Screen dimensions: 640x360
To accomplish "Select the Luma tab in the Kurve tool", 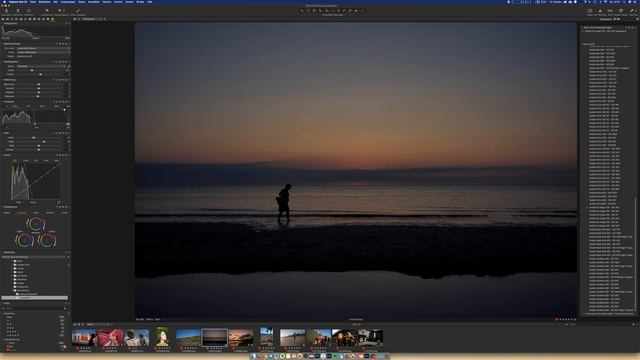I will [x=26, y=160].
